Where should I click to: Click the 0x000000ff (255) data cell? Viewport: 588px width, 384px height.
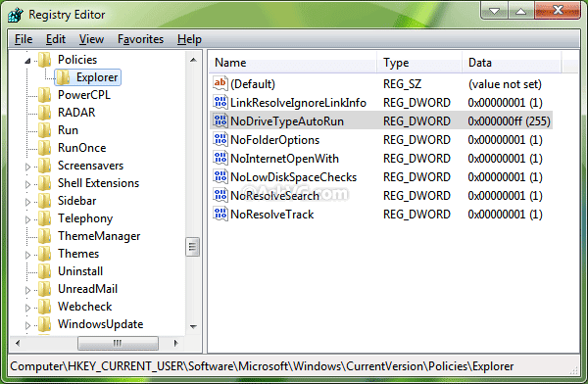509,121
